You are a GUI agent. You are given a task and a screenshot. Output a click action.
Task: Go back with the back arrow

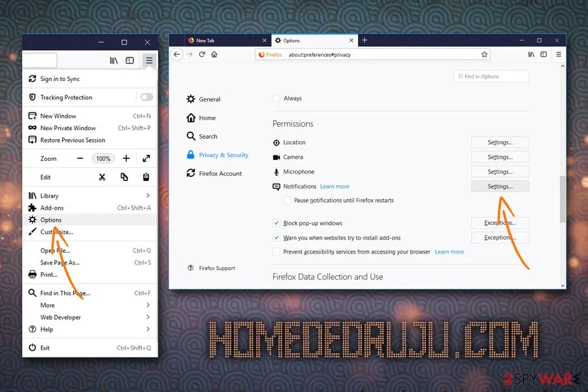[x=176, y=54]
